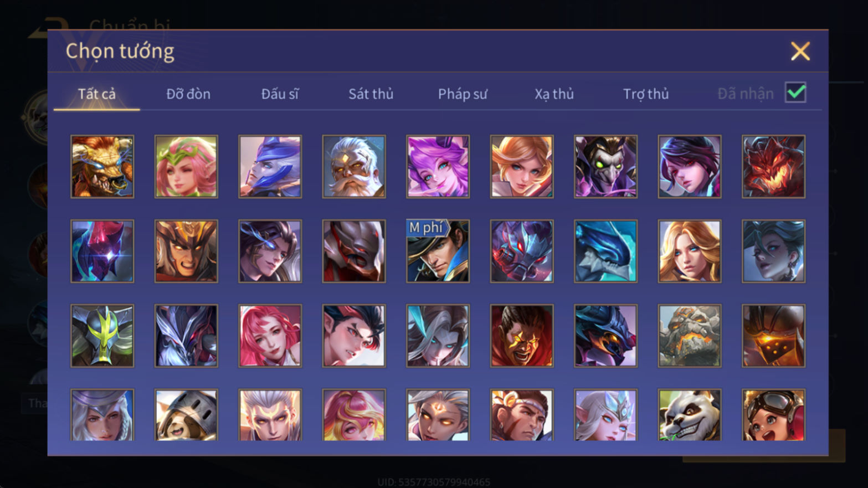Select the pink-haired elf girl with green crown
The width and height of the screenshot is (868, 488).
pyautogui.click(x=186, y=167)
